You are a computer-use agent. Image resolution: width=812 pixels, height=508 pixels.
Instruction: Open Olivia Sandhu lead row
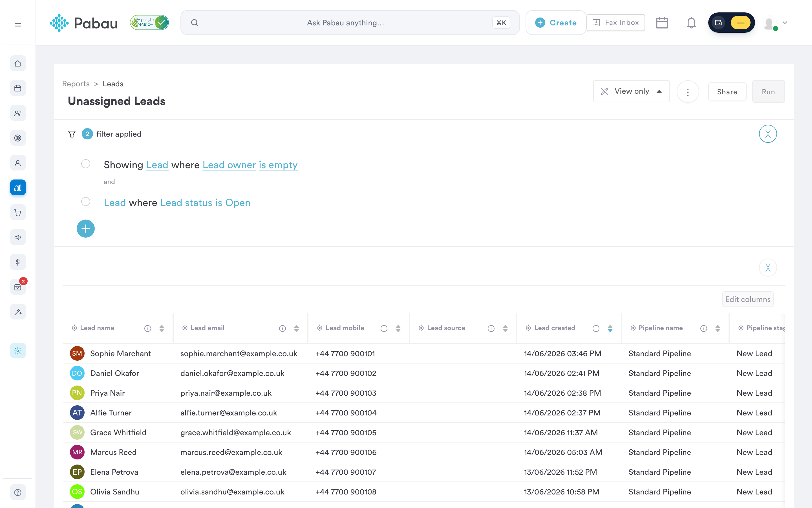click(x=424, y=492)
